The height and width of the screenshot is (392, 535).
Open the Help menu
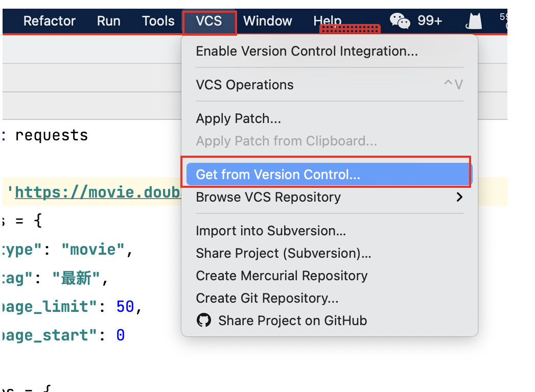(x=327, y=21)
